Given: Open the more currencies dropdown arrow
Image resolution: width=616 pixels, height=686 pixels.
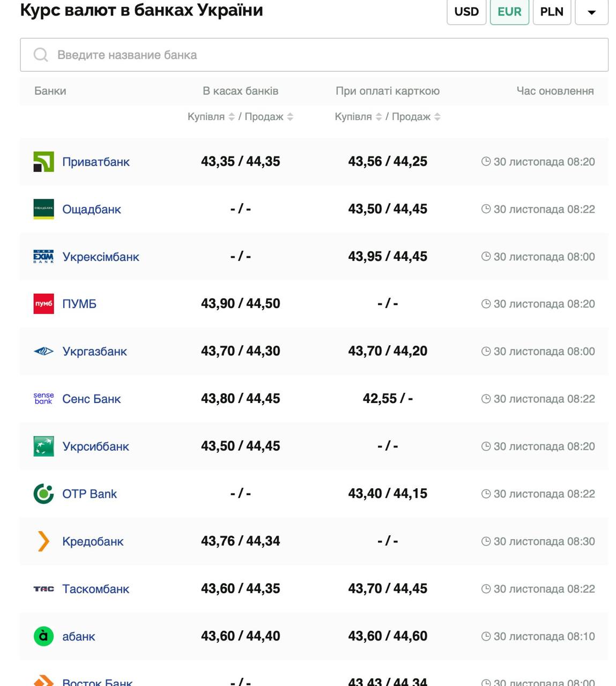Looking at the screenshot, I should coord(591,12).
